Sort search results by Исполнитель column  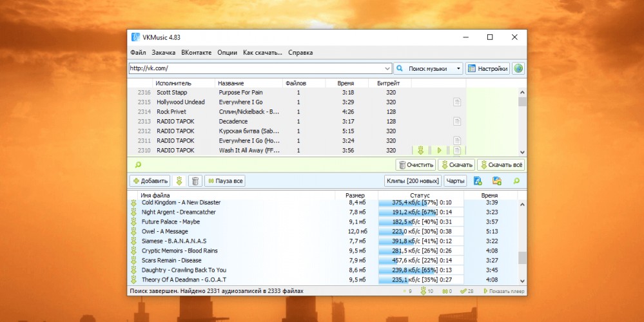pos(184,83)
